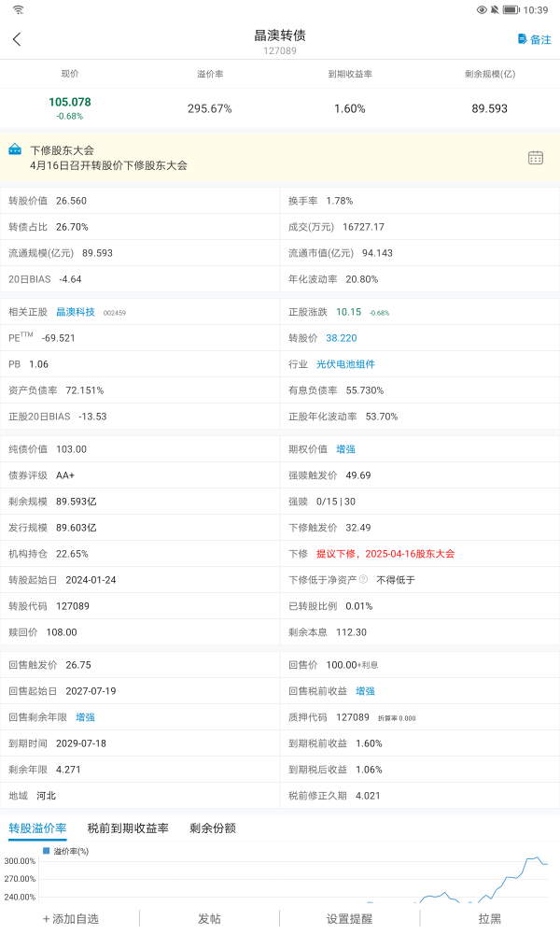
Task: Tap the PB 1.06 cell
Action: point(140,364)
